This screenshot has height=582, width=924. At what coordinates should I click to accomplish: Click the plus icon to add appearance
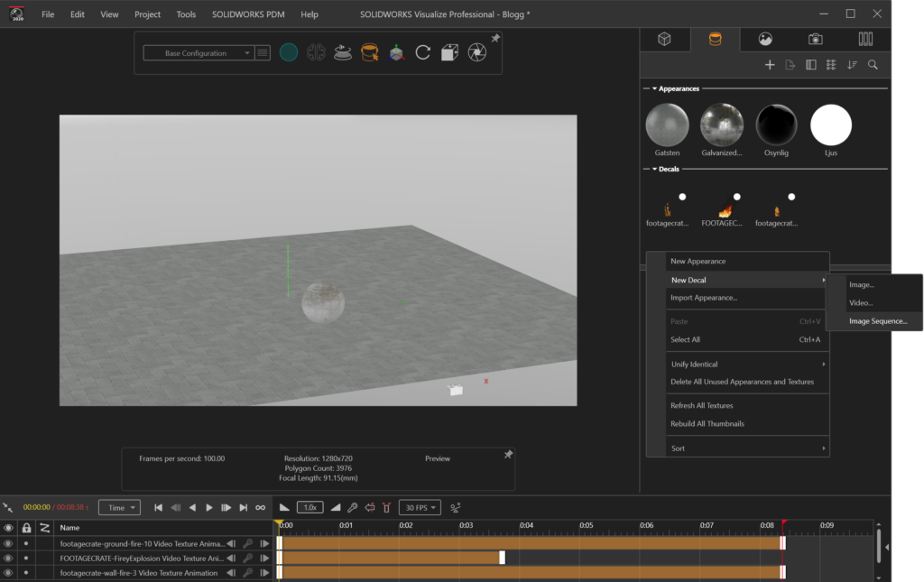770,65
